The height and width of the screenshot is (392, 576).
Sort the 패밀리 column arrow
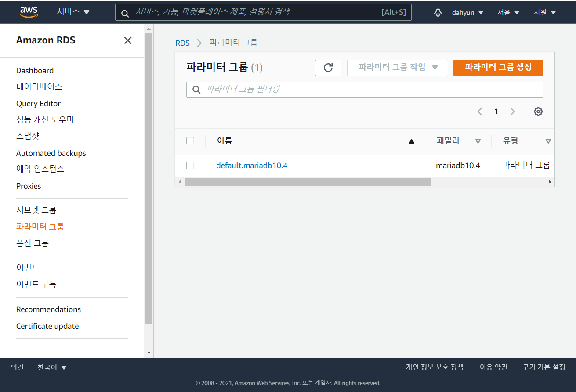click(478, 141)
